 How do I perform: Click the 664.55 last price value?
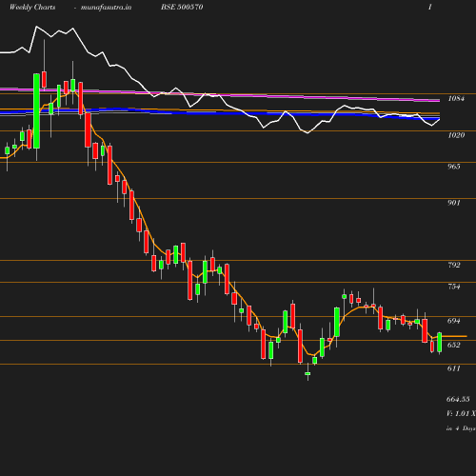(x=458, y=399)
